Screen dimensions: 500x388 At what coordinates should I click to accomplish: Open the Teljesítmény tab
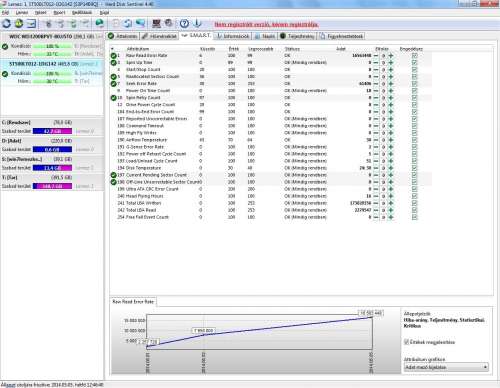pyautogui.click(x=298, y=36)
